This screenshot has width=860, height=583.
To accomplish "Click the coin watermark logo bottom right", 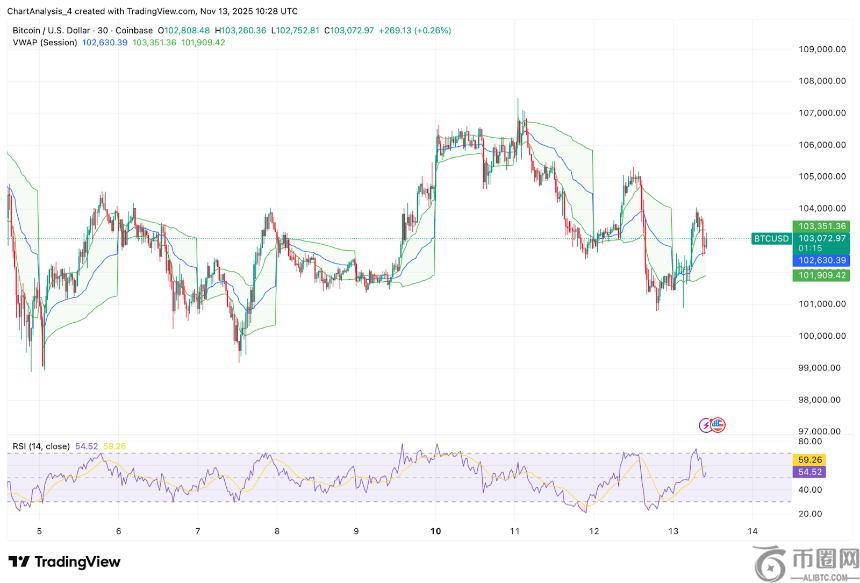I will 773,560.
